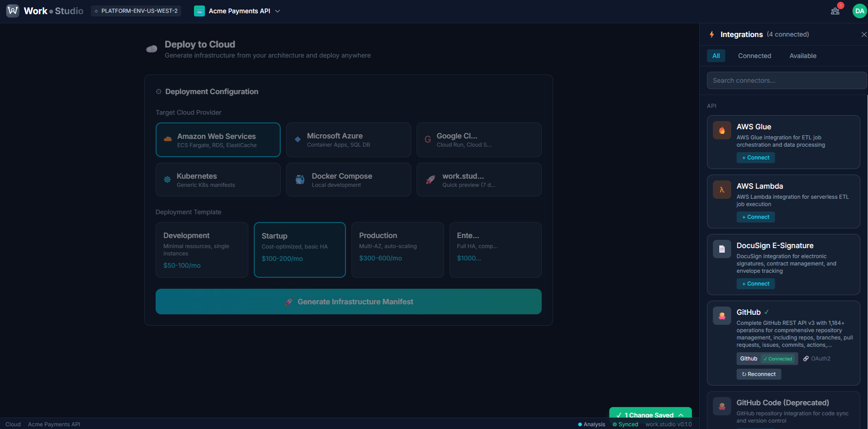This screenshot has width=868, height=429.
Task: Reconnect the GitHub integration
Action: [758, 374]
